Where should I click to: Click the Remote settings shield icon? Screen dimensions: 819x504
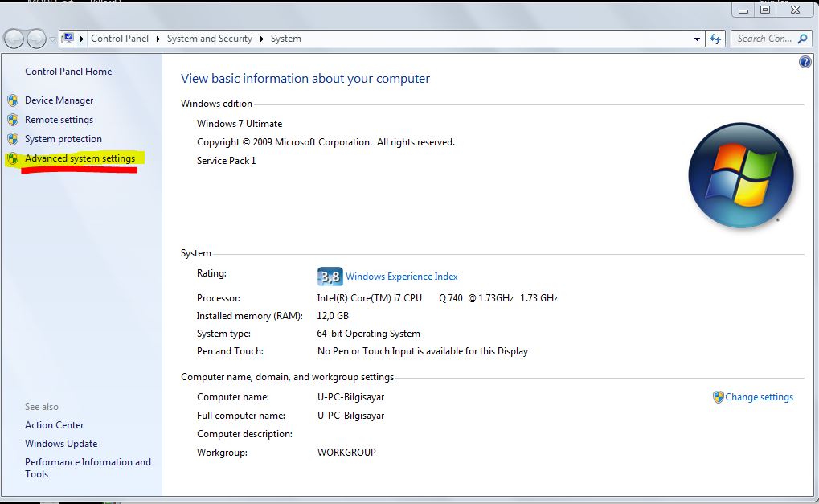(x=13, y=120)
